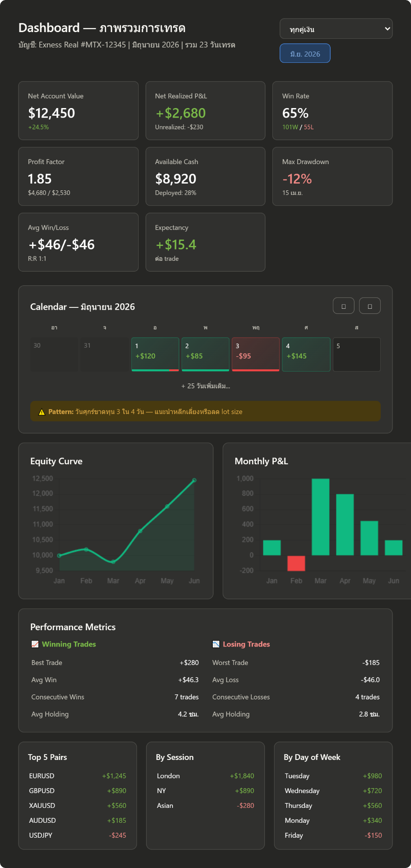Screen dimensions: 411x868
Task: Open the Net Account Value card
Action: (78, 111)
